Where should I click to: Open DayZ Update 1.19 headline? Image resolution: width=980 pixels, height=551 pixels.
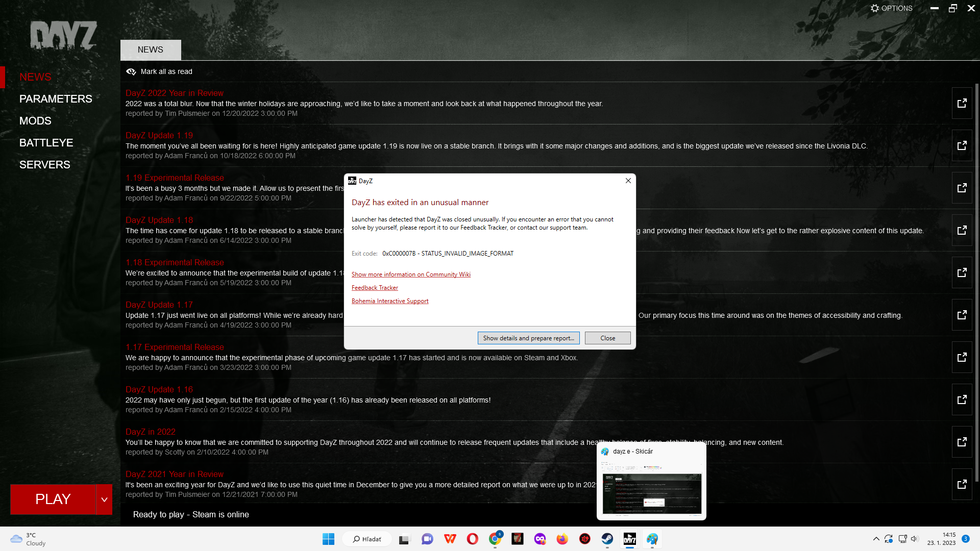tap(159, 136)
